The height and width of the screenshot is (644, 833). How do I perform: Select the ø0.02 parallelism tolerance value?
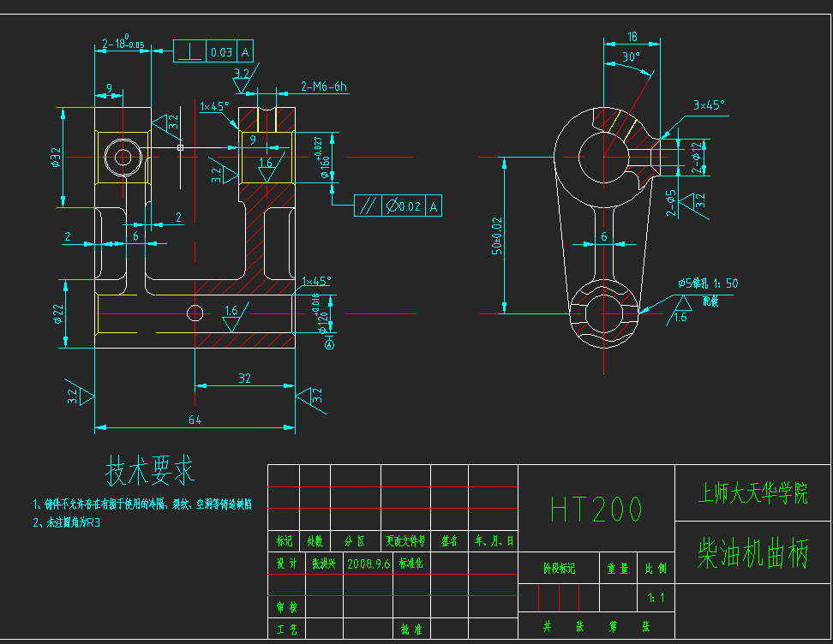pos(404,206)
